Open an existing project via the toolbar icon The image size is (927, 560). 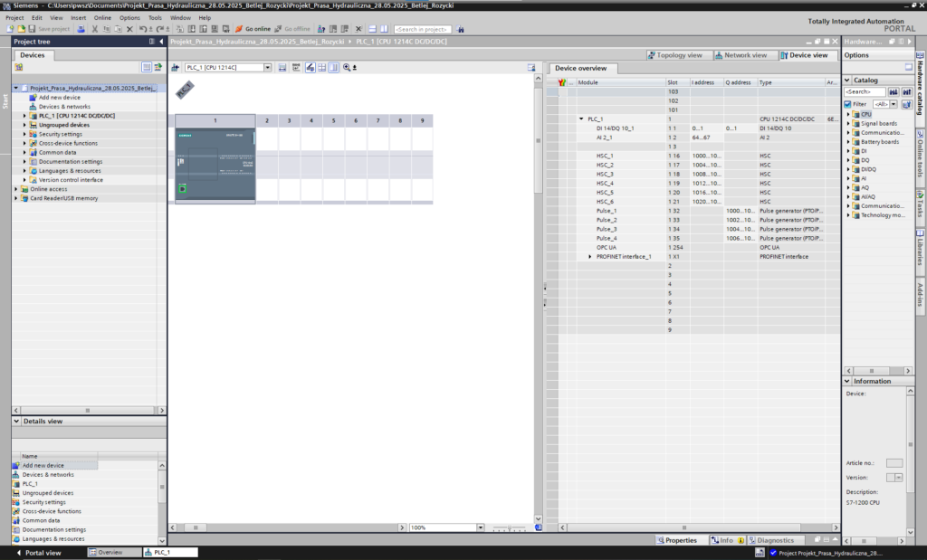[21, 29]
